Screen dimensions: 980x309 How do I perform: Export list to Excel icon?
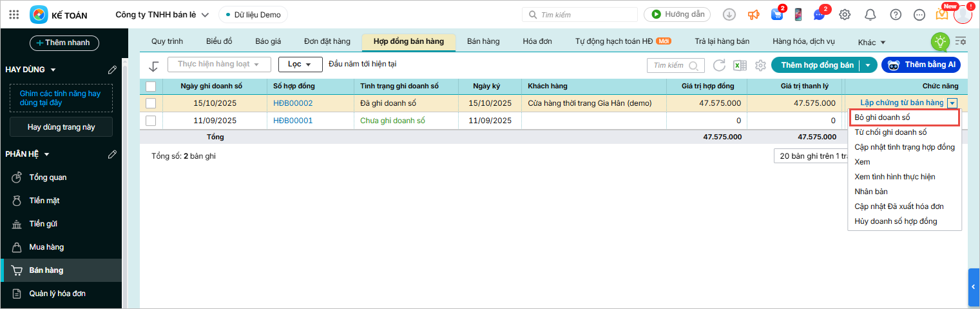[x=740, y=65]
